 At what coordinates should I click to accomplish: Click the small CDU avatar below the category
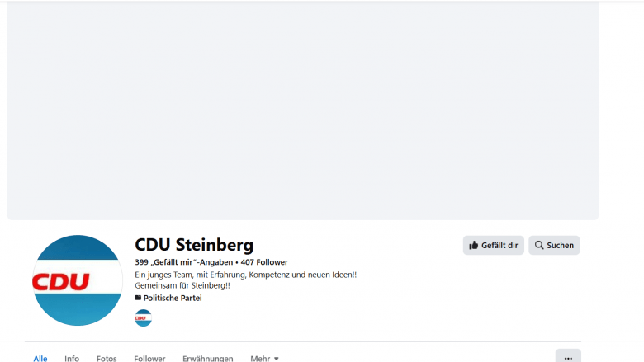143,317
